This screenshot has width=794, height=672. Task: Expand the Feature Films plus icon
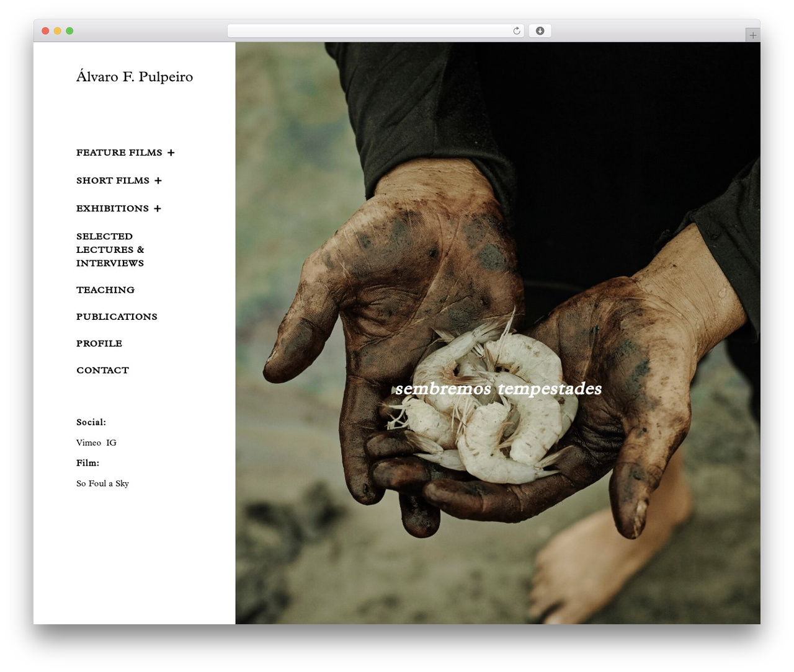(x=171, y=153)
